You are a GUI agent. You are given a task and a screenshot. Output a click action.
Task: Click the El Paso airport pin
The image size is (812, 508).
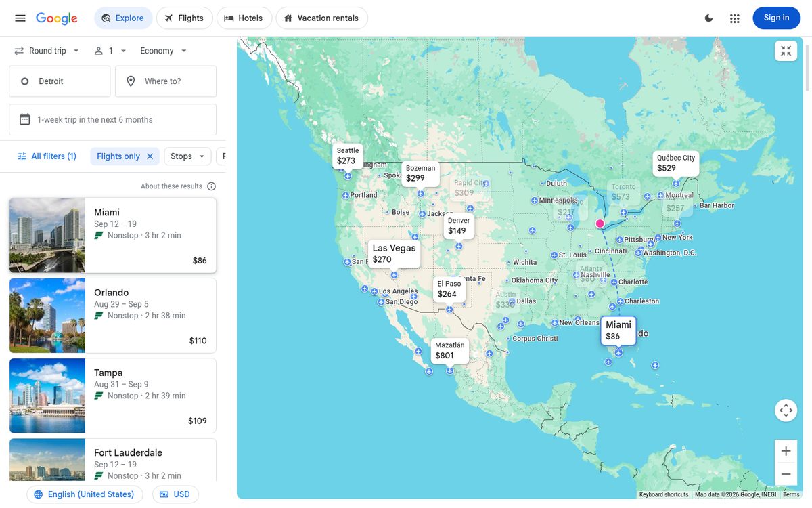pos(449,310)
